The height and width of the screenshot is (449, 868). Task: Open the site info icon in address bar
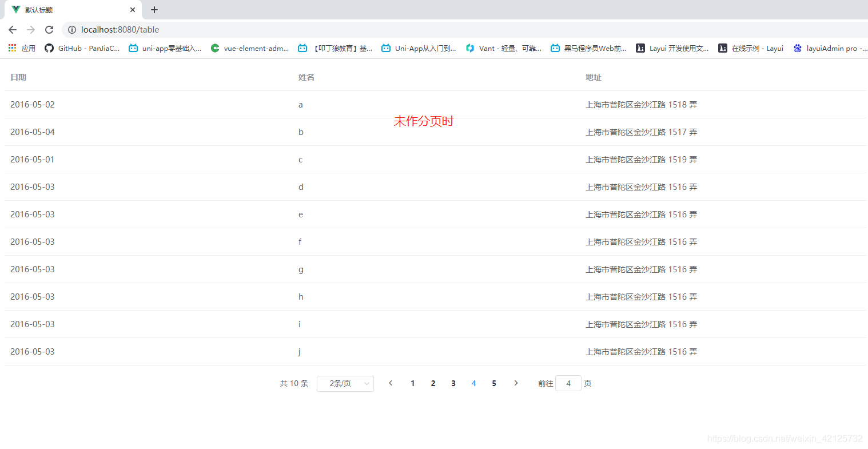pyautogui.click(x=72, y=30)
